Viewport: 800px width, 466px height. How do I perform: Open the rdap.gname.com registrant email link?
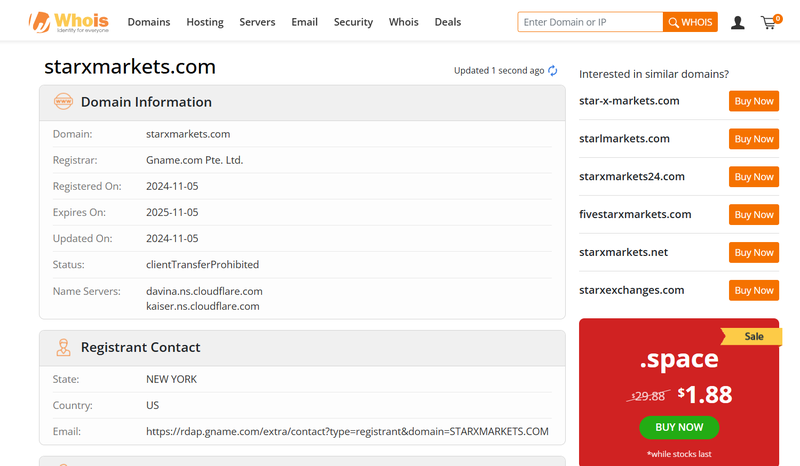pyautogui.click(x=347, y=431)
